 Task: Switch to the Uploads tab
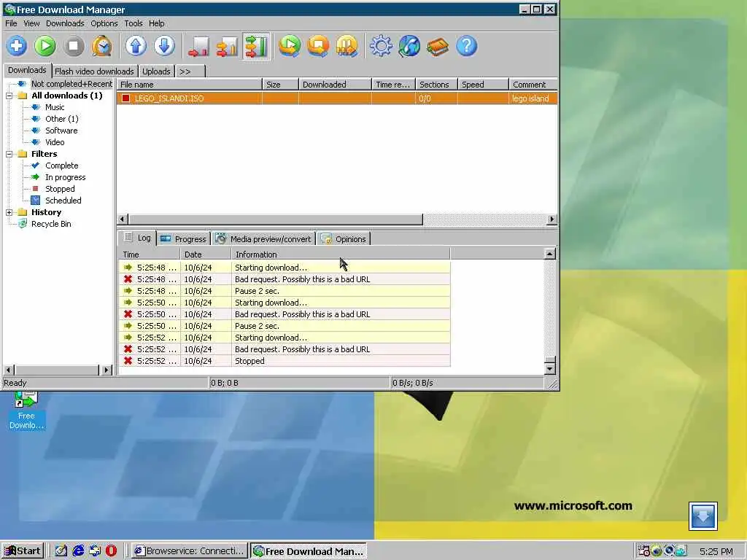[x=156, y=71]
